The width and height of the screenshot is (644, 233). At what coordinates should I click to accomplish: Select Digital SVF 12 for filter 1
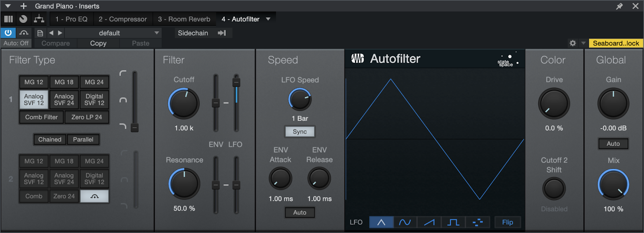point(94,100)
